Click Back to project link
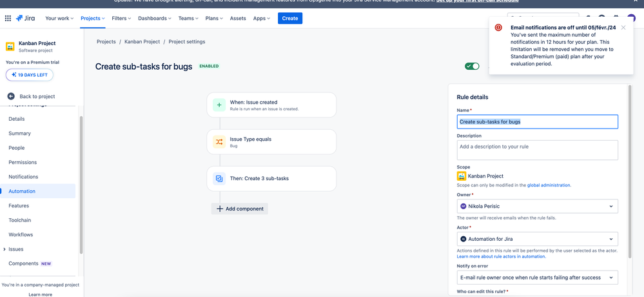 pyautogui.click(x=37, y=96)
